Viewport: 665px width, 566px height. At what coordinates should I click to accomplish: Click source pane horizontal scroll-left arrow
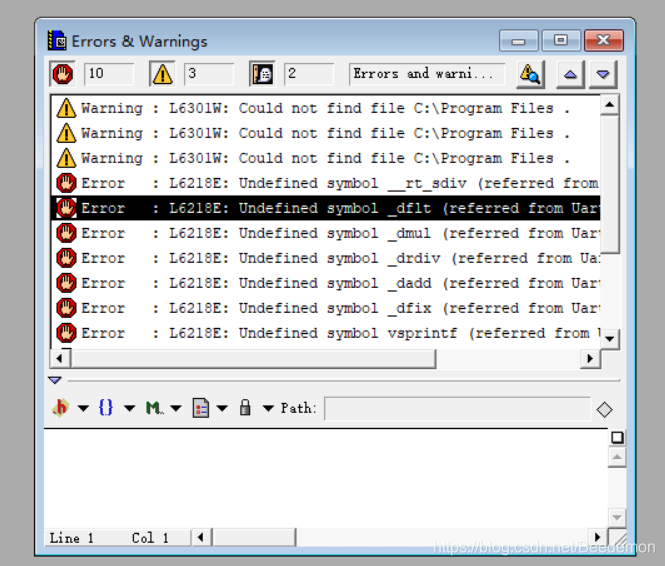pos(201,538)
